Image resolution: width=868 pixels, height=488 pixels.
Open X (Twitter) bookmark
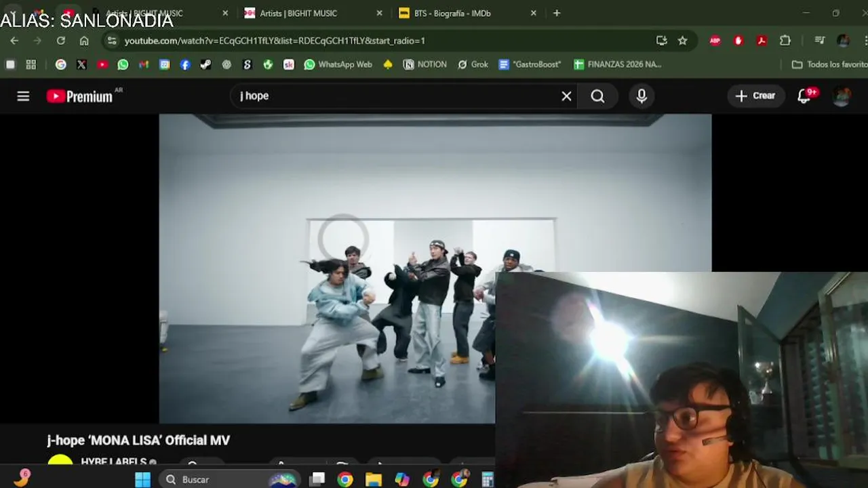click(82, 64)
